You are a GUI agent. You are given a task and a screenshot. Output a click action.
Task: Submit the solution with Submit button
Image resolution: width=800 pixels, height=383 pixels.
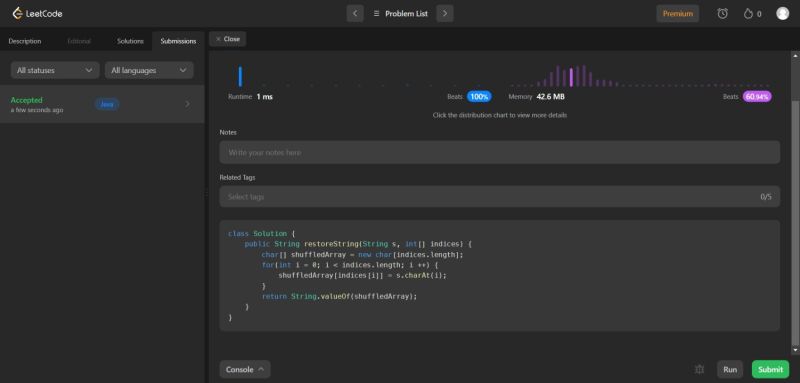coord(770,369)
